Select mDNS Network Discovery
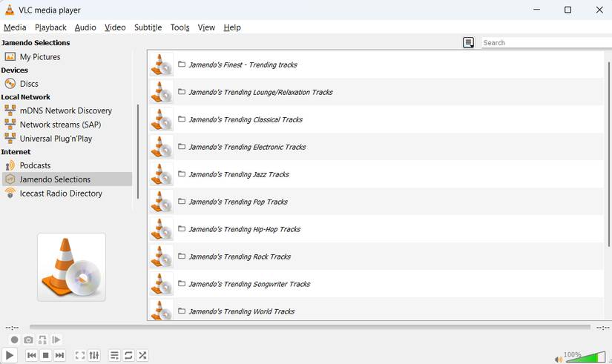This screenshot has height=364, width=612. point(67,110)
